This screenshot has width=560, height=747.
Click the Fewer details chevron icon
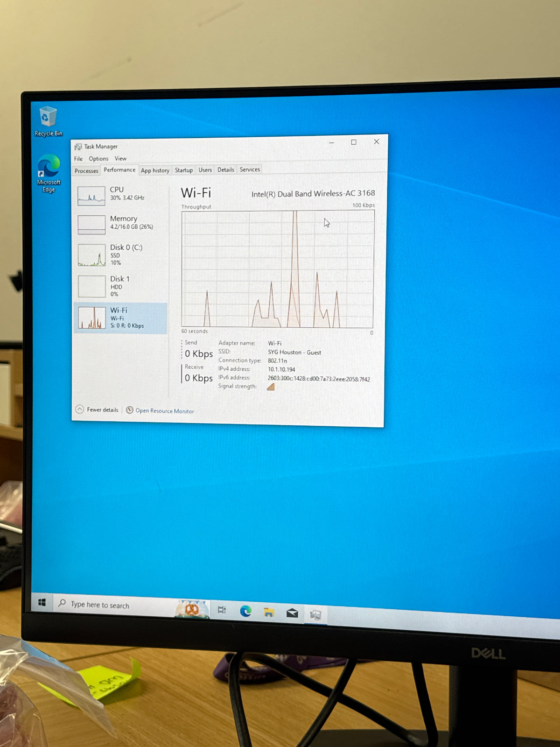tap(80, 409)
